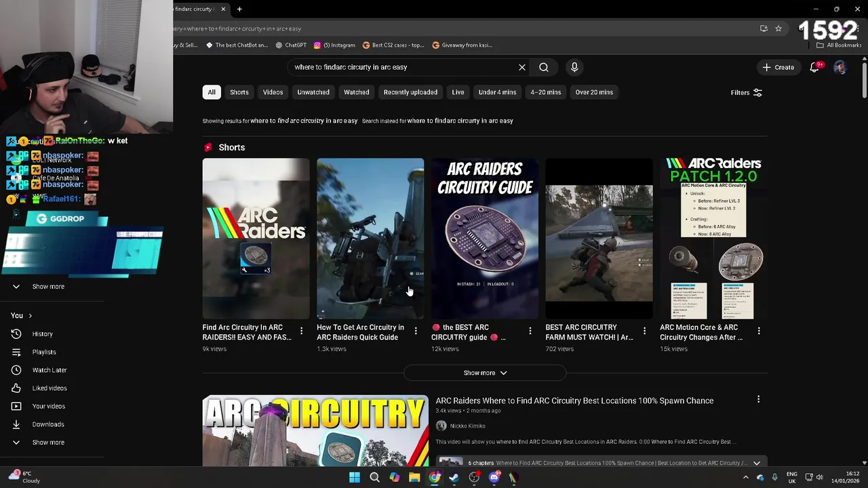Open 'BEST ARC CIRCUITRY FARM' short thumbnail
The width and height of the screenshot is (868, 488).
click(x=599, y=238)
